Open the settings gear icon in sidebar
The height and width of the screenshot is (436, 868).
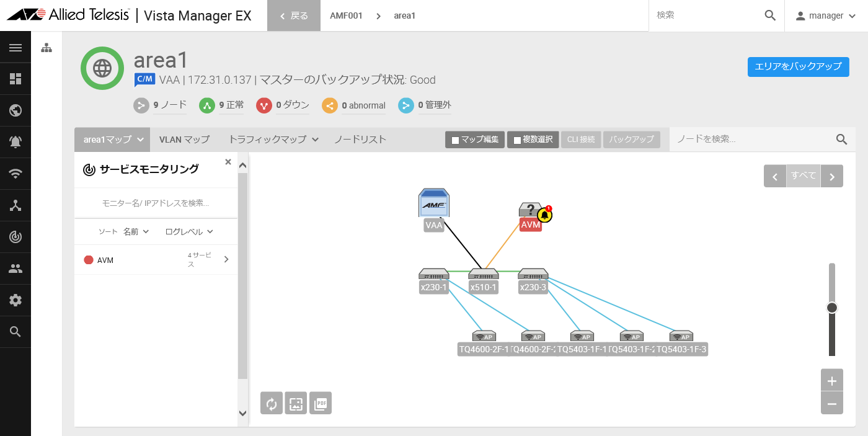point(15,300)
